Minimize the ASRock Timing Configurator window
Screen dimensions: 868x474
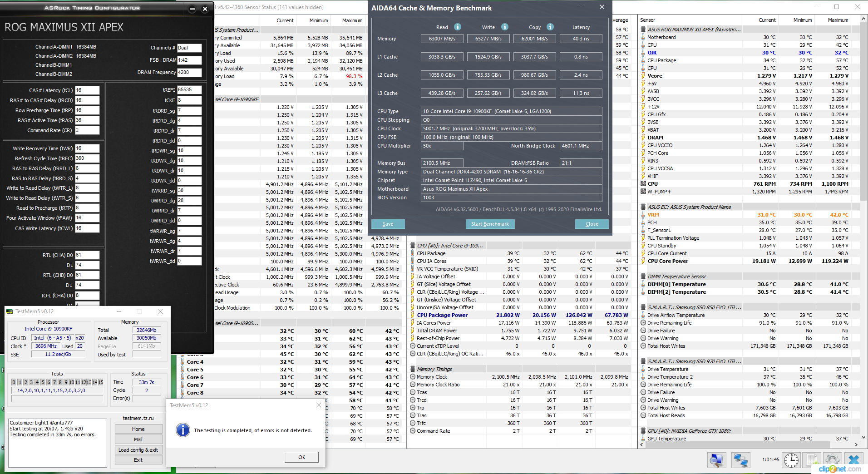192,9
